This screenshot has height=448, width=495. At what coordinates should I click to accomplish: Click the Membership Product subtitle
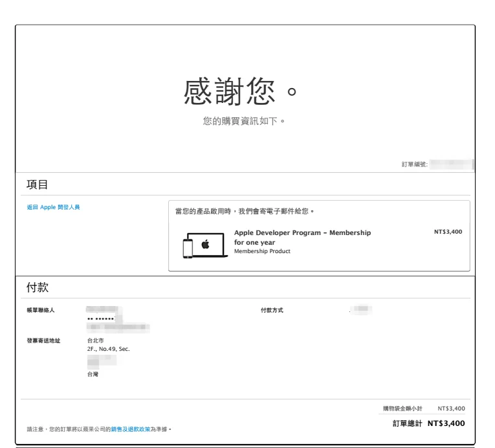click(x=262, y=251)
